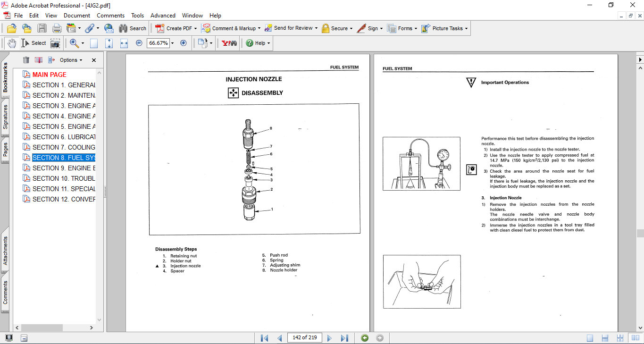Click the Search button
Screen dimensions: 644x344
point(133,28)
